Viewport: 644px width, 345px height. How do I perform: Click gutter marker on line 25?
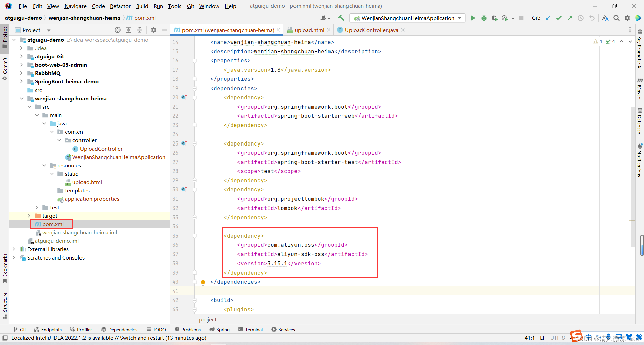point(184,143)
